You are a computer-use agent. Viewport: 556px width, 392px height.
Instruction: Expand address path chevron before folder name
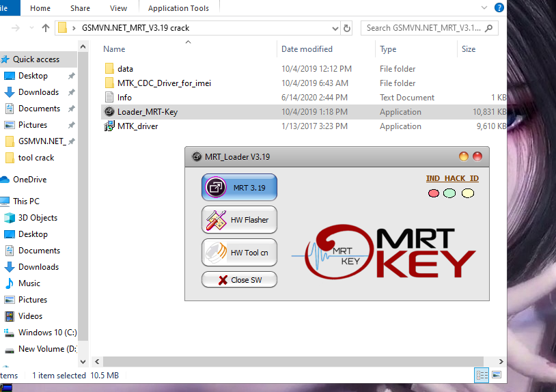tap(74, 28)
